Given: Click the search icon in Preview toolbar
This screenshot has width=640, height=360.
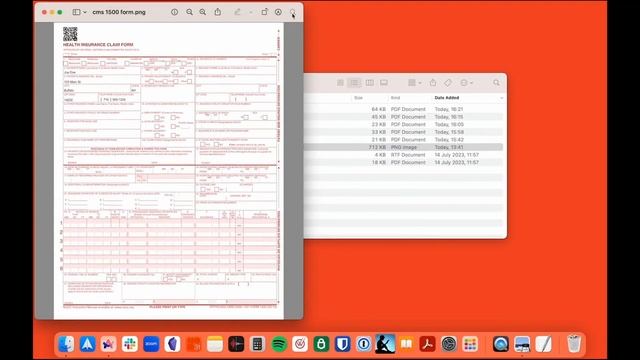Looking at the screenshot, I should click(x=293, y=12).
